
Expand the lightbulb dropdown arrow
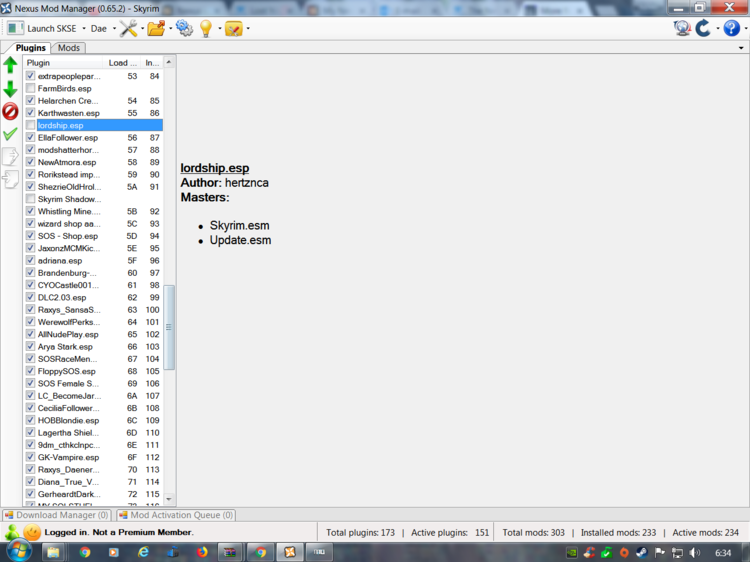[x=220, y=29]
